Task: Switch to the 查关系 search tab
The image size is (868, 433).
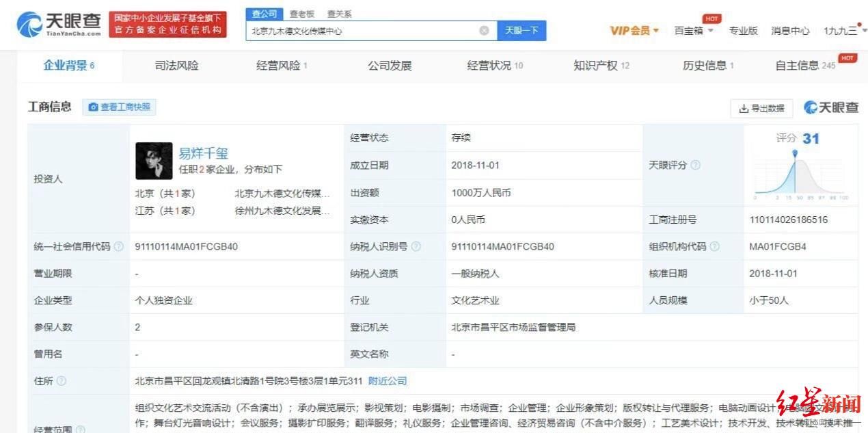Action: click(x=340, y=14)
